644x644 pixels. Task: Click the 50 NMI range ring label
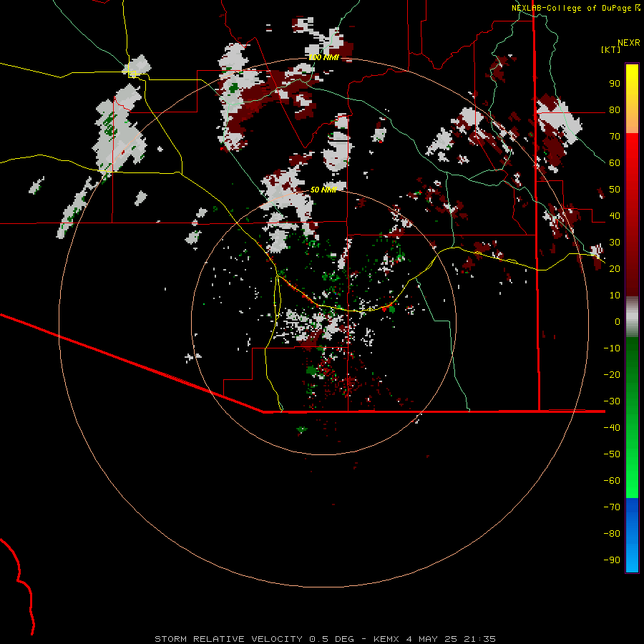tap(323, 190)
